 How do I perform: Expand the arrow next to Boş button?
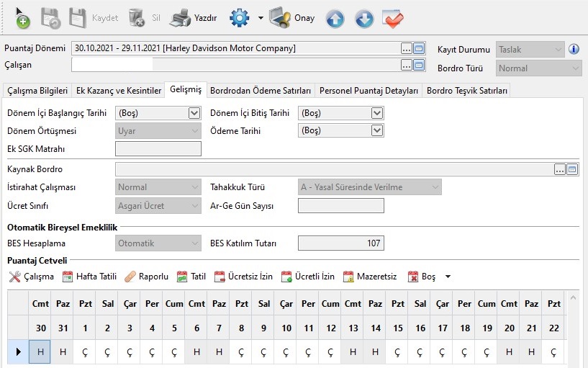click(x=448, y=277)
